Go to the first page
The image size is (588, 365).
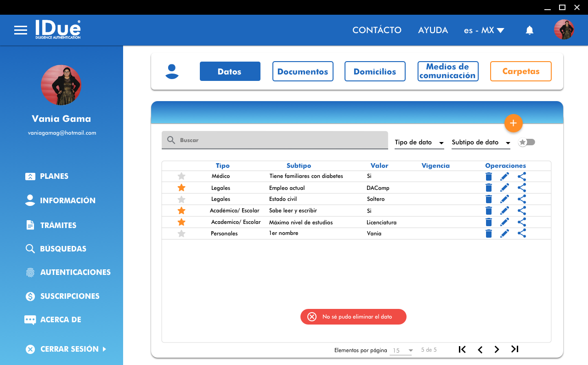(x=462, y=349)
